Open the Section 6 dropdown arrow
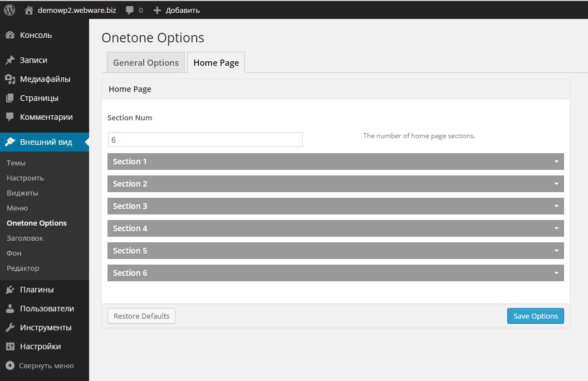 556,273
